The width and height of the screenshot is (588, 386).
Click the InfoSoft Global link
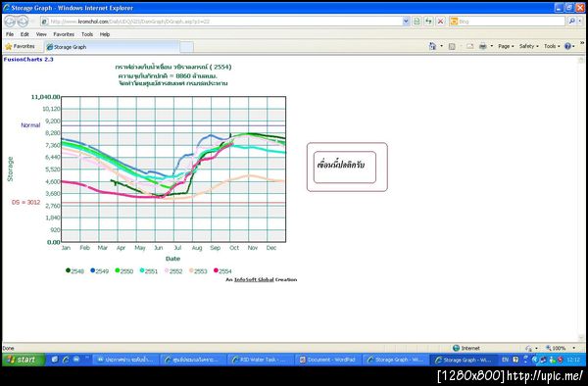tap(254, 279)
